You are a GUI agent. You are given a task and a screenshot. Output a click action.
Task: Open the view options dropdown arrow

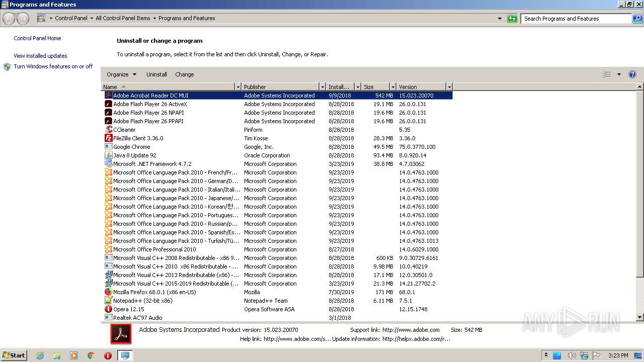(x=619, y=74)
